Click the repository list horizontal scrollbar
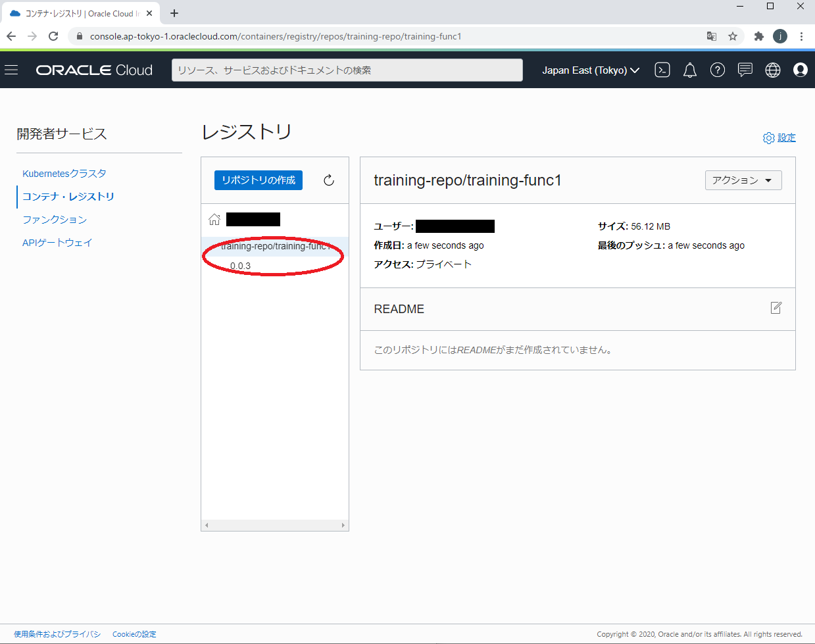Image resolution: width=815 pixels, height=644 pixels. pos(275,526)
